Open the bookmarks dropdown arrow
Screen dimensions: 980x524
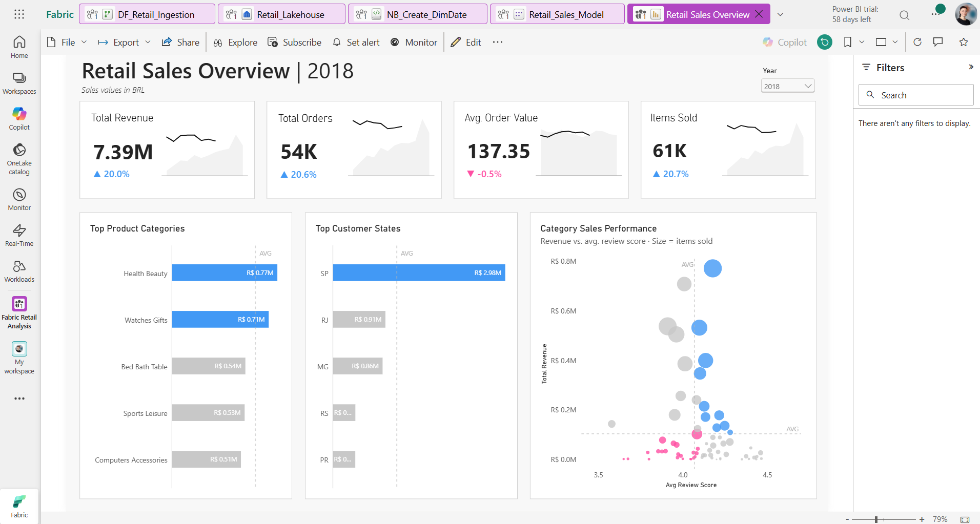click(x=862, y=42)
